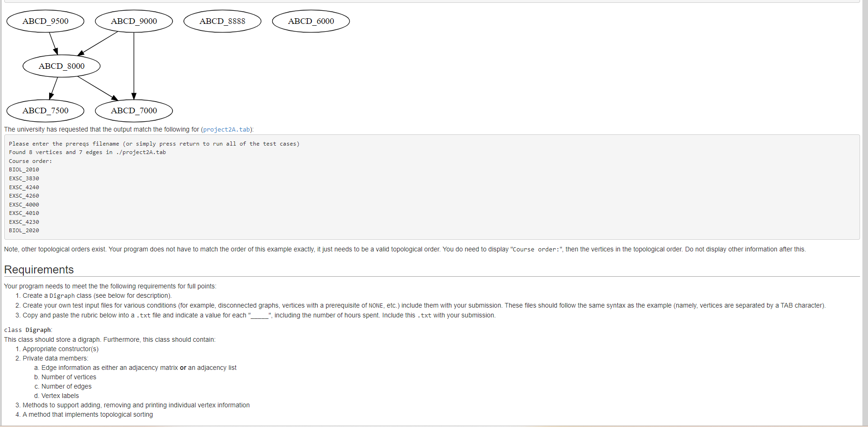Screen dimensions: 868x427
Task: Select the BIOL_2010 line in the output
Action: click(23, 169)
